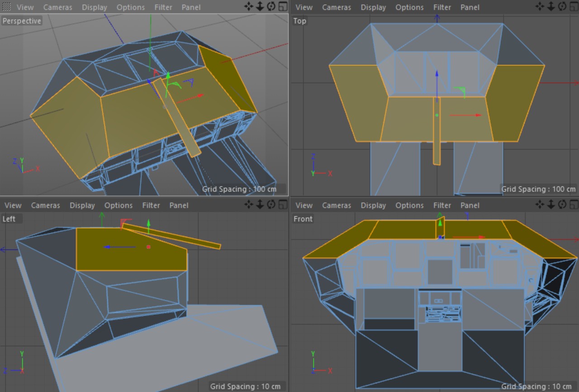Click the move camera icon in Perspective viewport
579x392 pixels.
(x=249, y=7)
